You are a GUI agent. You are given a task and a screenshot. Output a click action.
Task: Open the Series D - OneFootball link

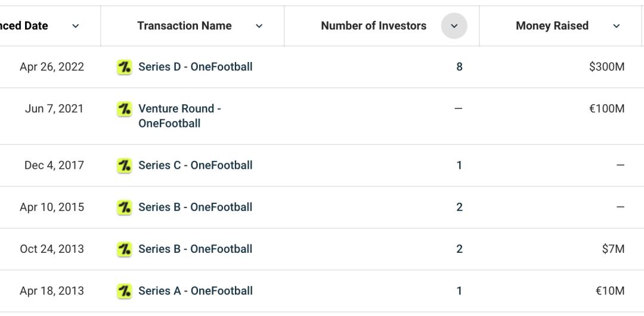point(195,67)
